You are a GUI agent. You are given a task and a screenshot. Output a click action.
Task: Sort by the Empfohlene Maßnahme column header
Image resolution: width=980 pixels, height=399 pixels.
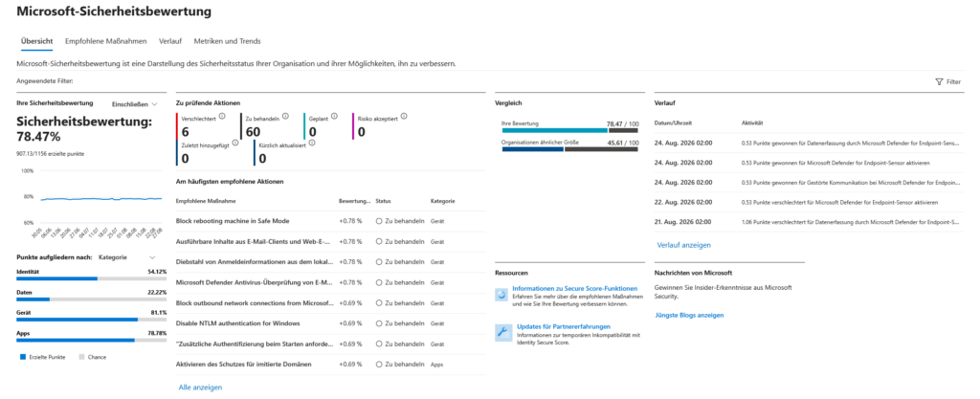pyautogui.click(x=206, y=202)
